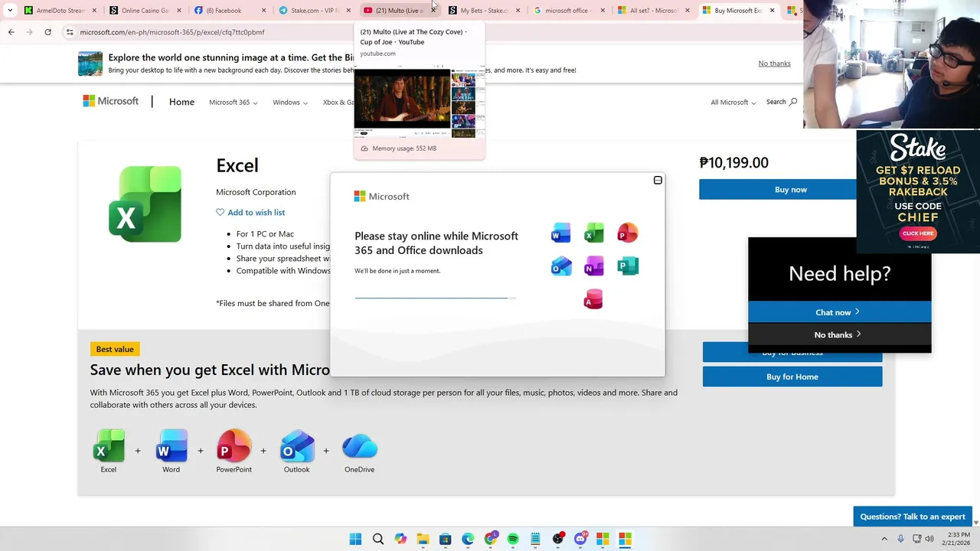The width and height of the screenshot is (980, 551).
Task: Click the Publisher icon in the download dialog
Action: pyautogui.click(x=628, y=266)
